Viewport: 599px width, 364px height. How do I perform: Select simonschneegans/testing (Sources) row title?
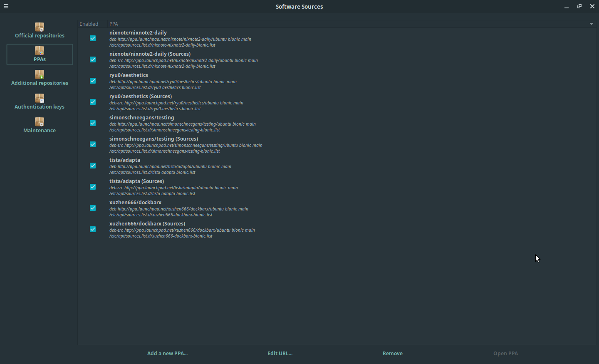pos(154,139)
